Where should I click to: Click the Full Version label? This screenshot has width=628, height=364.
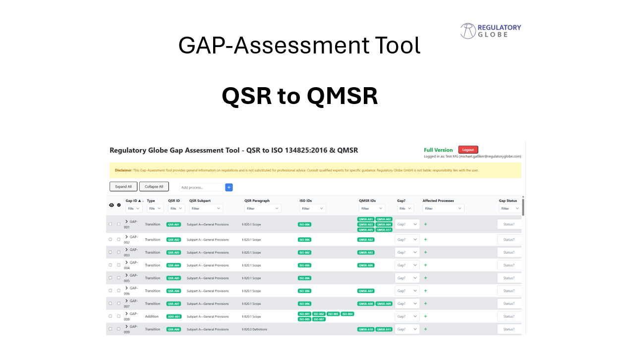[438, 150]
